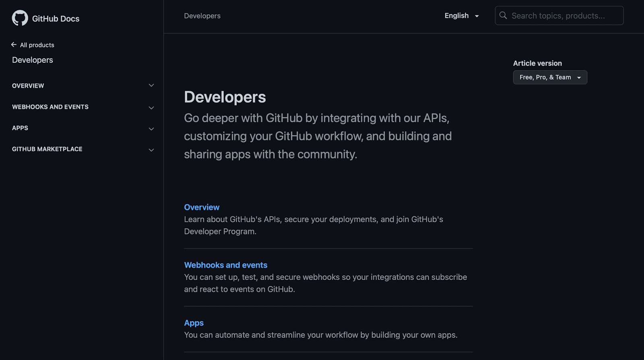Click the Developers page main heading
644x360 pixels.
click(225, 97)
